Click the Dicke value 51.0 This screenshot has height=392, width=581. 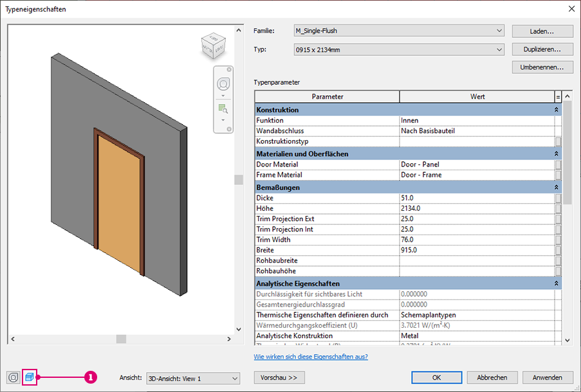click(477, 198)
